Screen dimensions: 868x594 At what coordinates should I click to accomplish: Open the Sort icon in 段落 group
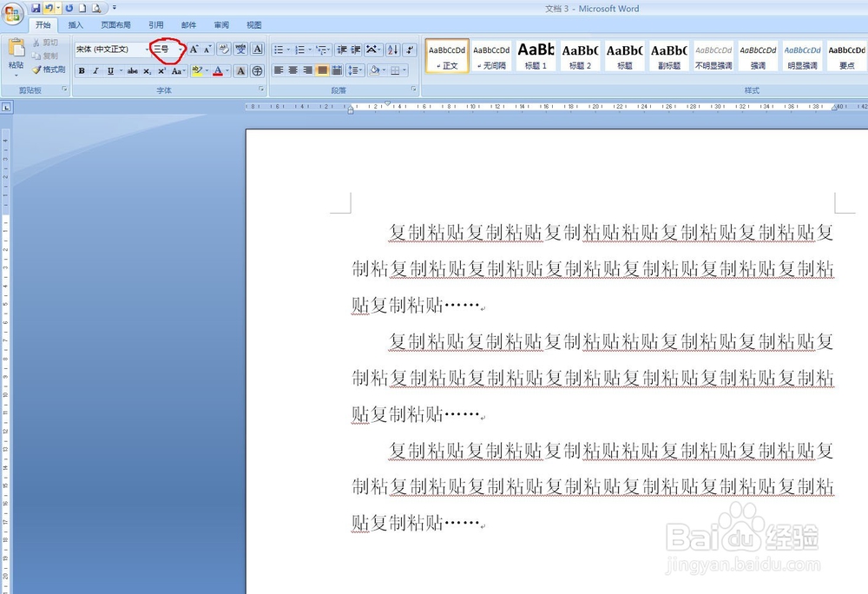391,49
